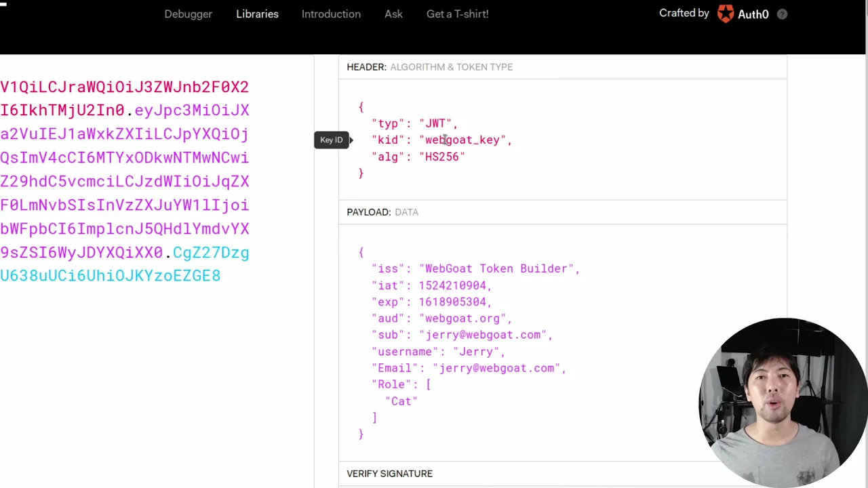Click the purple payload segment of the encoded token

click(125, 181)
